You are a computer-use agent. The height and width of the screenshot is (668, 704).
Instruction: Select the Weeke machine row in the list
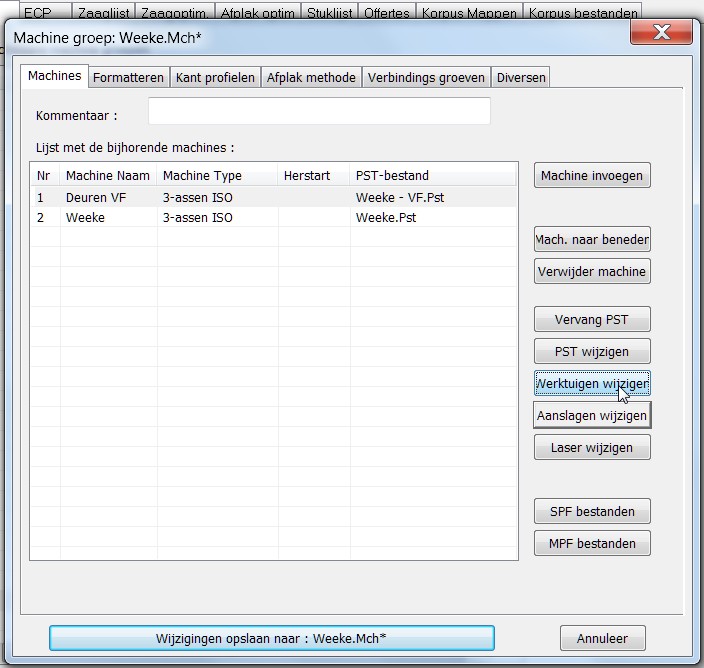pyautogui.click(x=274, y=218)
